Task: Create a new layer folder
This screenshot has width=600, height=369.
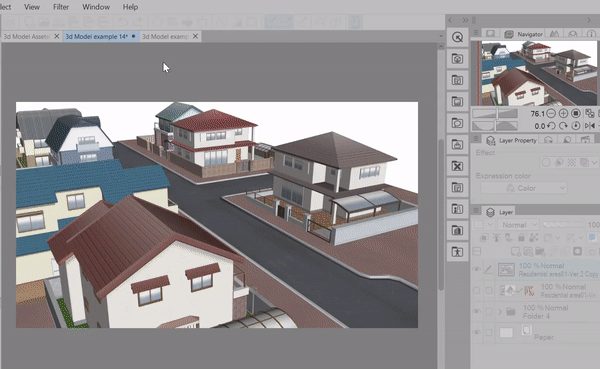Action: click(540, 251)
